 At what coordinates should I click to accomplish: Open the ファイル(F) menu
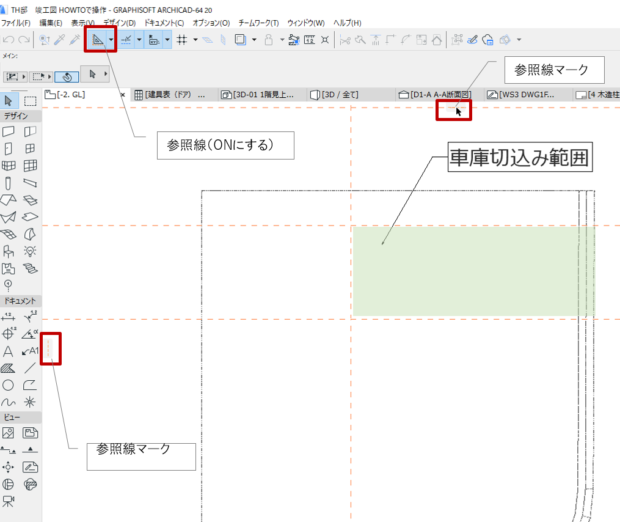click(16, 23)
